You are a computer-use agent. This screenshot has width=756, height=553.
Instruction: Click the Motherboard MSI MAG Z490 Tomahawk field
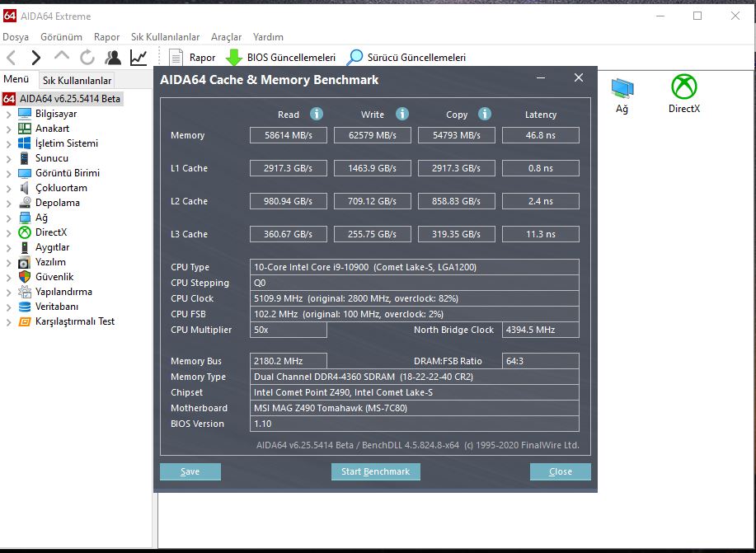(x=414, y=408)
